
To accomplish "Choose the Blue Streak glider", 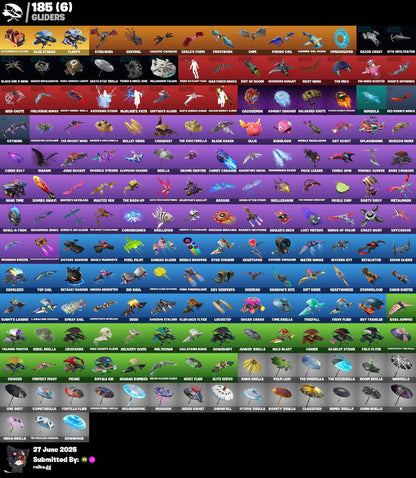I will click(45, 40).
